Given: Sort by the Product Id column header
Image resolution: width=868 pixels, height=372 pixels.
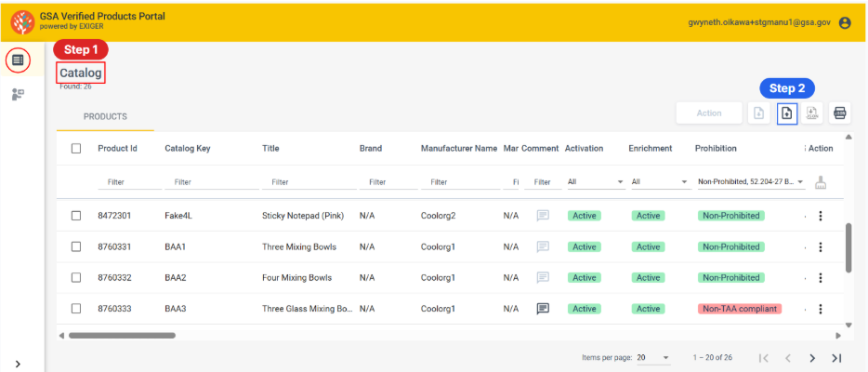Looking at the screenshot, I should tap(117, 149).
